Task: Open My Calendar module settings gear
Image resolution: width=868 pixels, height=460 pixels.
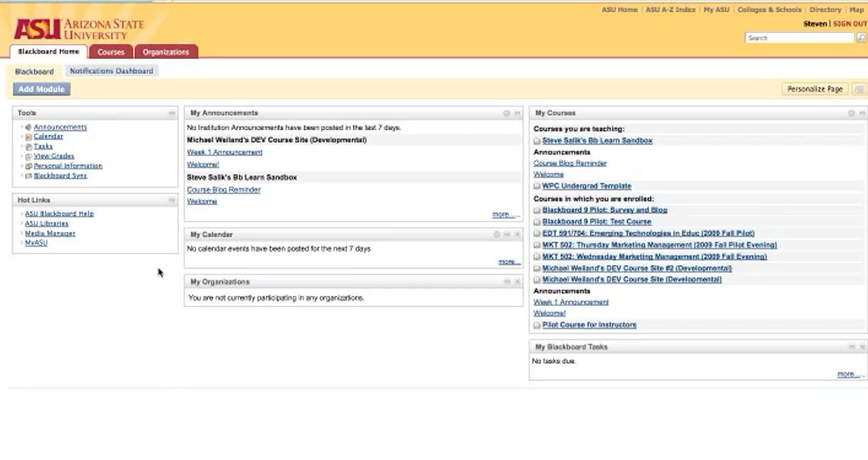Action: (x=496, y=235)
